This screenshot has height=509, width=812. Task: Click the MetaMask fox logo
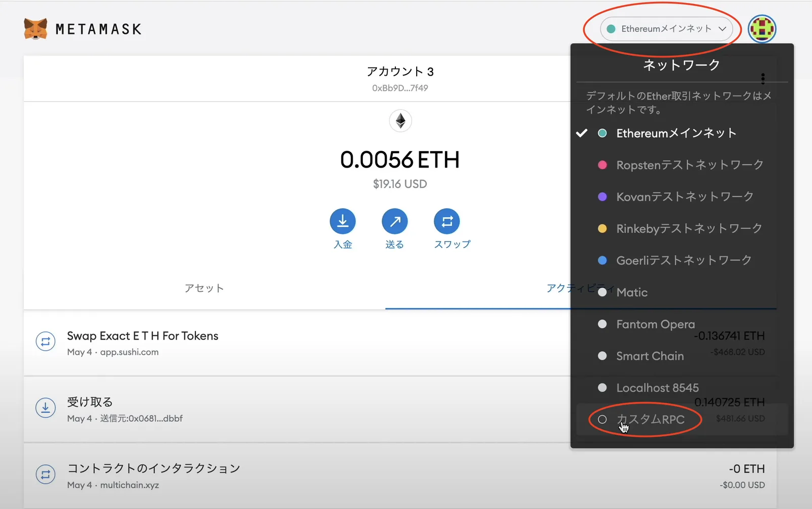pos(36,29)
